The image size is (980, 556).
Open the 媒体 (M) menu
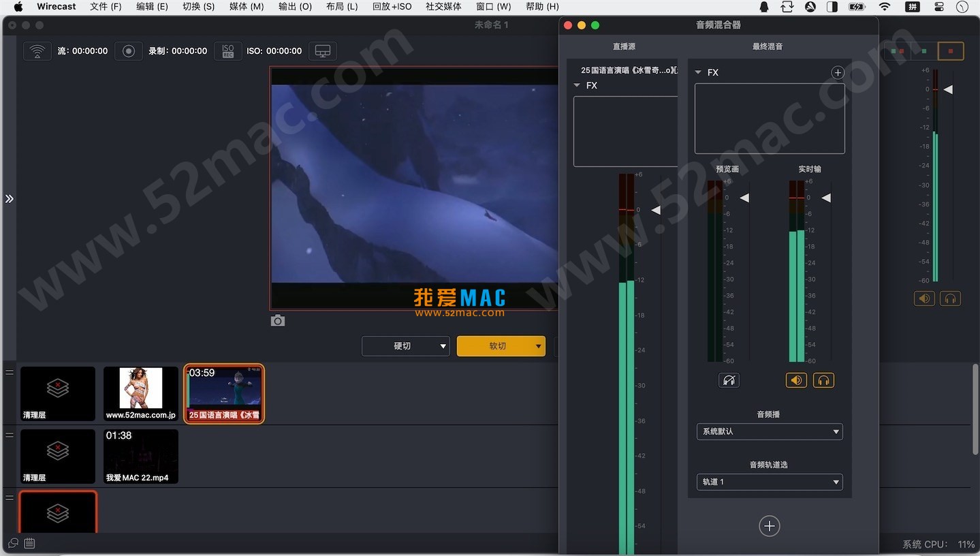[x=246, y=7]
